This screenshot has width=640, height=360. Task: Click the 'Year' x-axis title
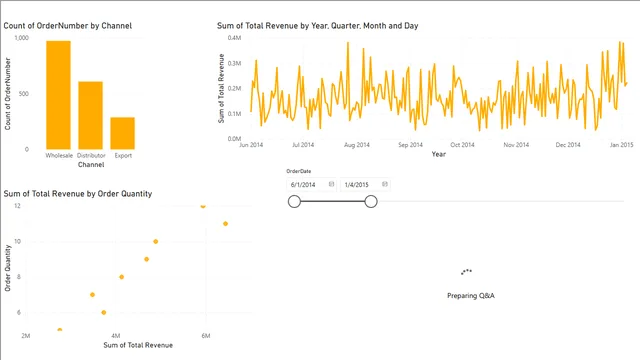tap(439, 154)
